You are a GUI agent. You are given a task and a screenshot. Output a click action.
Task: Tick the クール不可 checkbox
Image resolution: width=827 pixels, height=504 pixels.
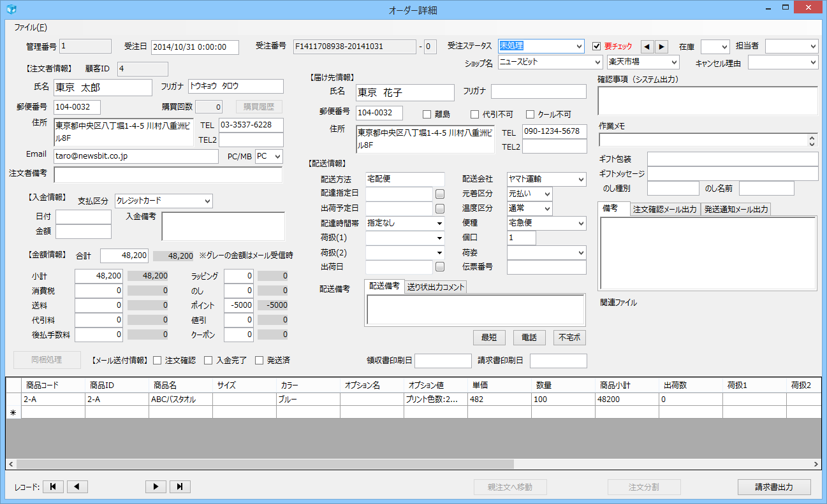530,115
